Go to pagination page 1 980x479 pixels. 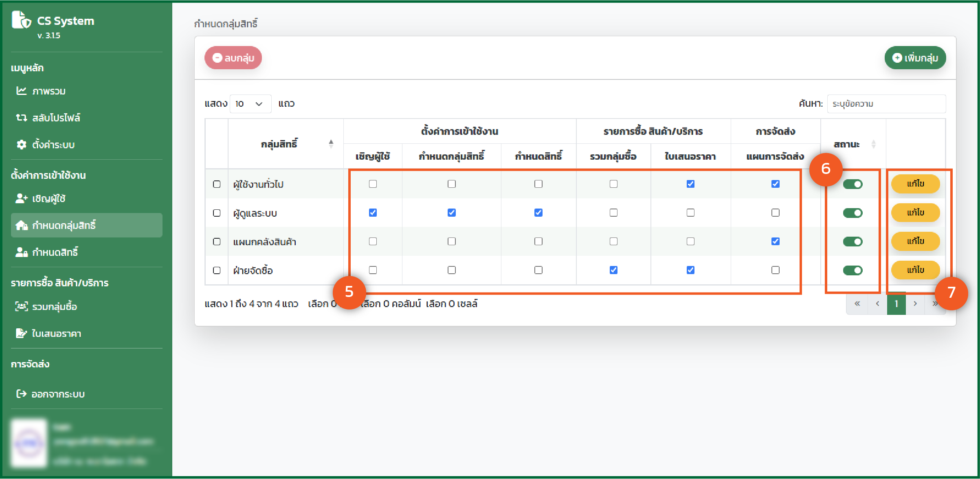coord(896,303)
